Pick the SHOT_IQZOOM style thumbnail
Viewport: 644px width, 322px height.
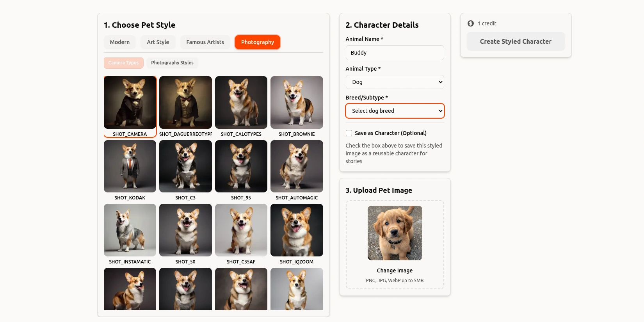[297, 230]
